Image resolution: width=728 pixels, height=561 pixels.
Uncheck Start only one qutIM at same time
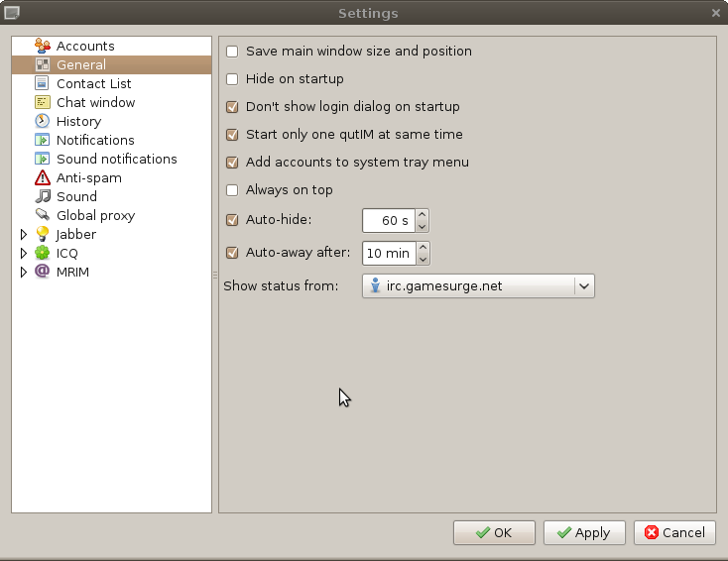[x=232, y=135]
